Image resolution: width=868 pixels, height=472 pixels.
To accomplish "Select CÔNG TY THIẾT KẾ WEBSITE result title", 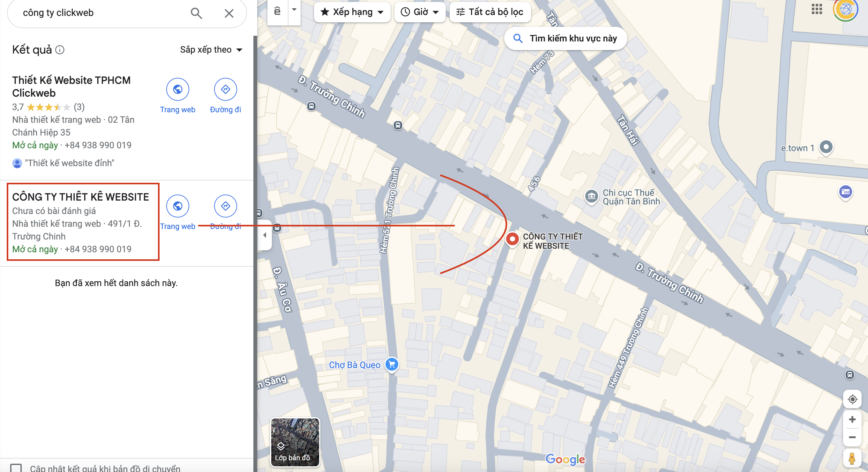I will tap(80, 197).
